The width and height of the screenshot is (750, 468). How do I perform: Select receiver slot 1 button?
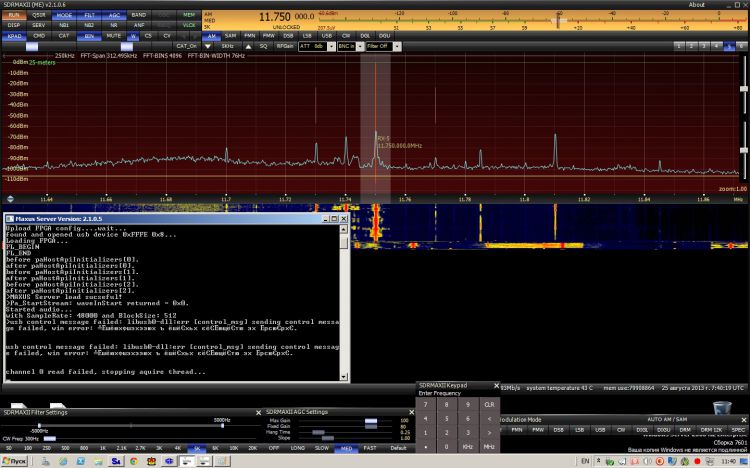(679, 46)
